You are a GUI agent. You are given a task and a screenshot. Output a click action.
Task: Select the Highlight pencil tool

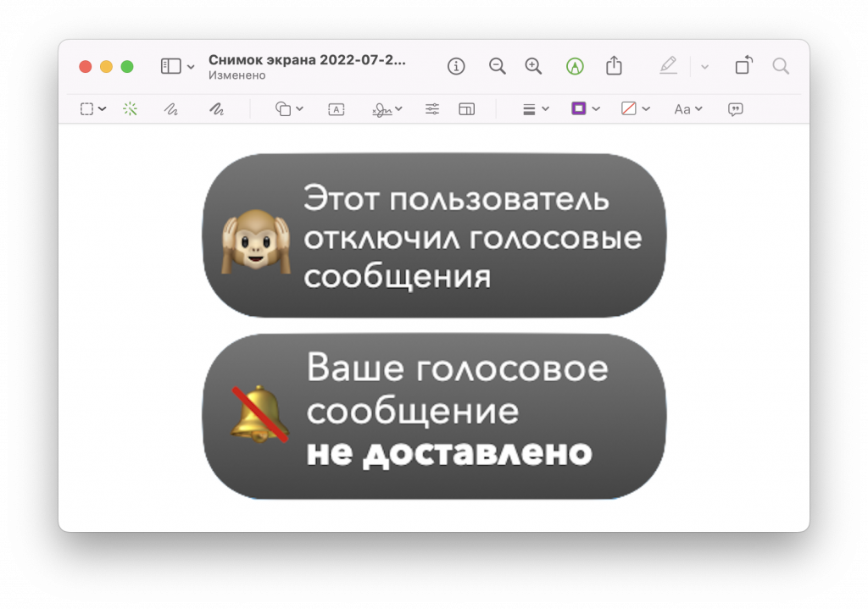pos(668,66)
